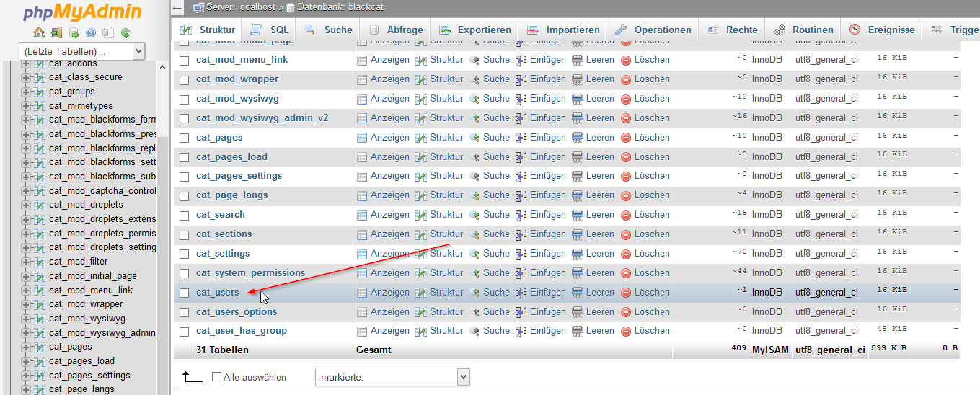Check the cat_users table checkbox
This screenshot has height=395, width=980.
184,293
